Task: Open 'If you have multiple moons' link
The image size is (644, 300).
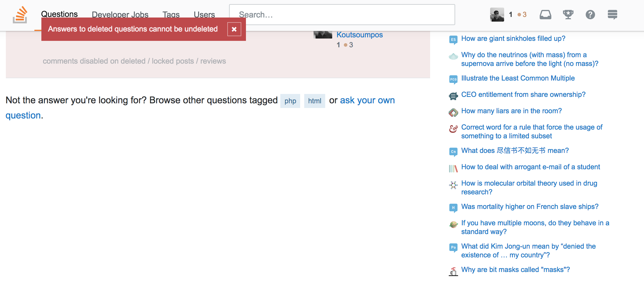Action: (x=535, y=227)
